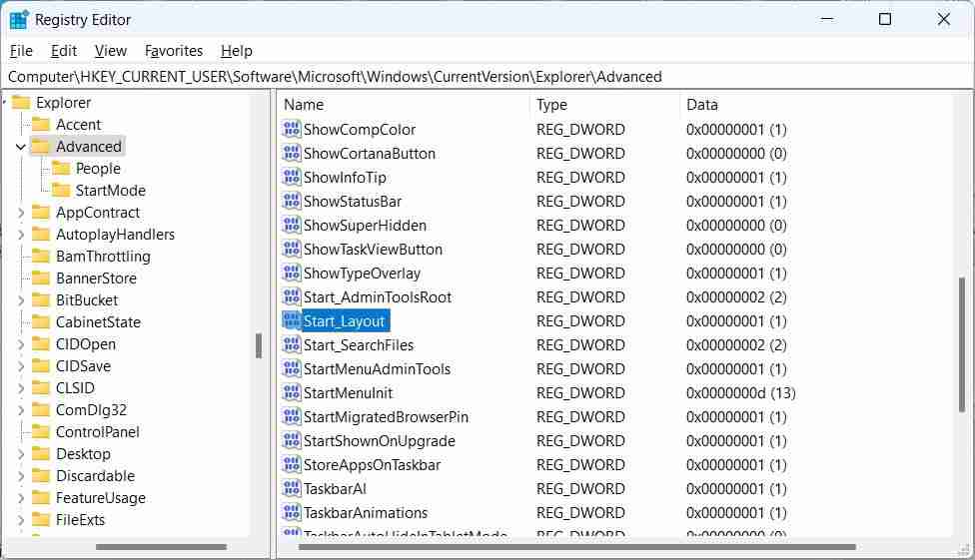975x560 pixels.
Task: Open the Help menu
Action: (x=237, y=50)
